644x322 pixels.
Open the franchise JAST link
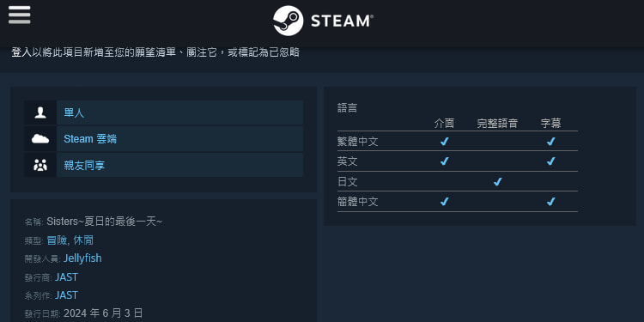tap(66, 295)
